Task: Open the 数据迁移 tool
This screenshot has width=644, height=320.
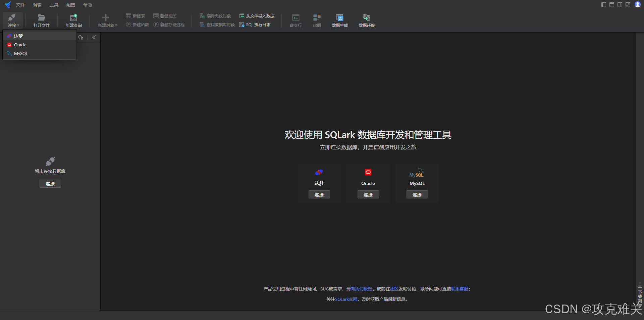Action: [x=367, y=21]
